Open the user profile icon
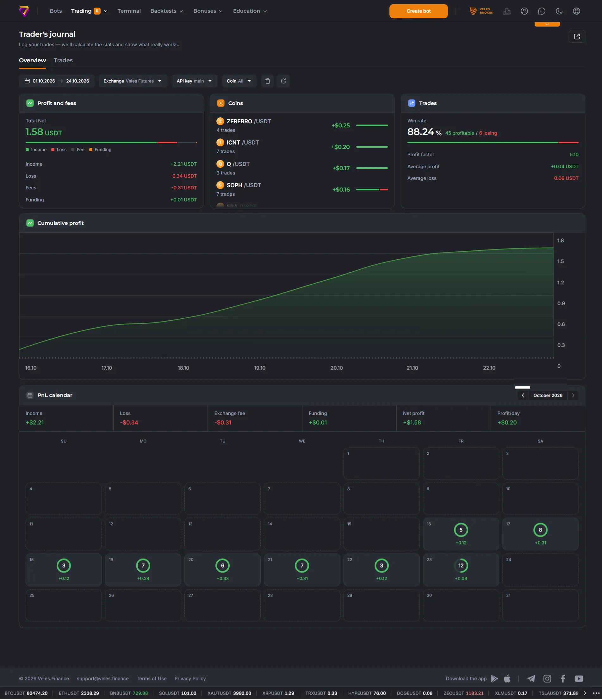The height and width of the screenshot is (700, 602). [524, 11]
